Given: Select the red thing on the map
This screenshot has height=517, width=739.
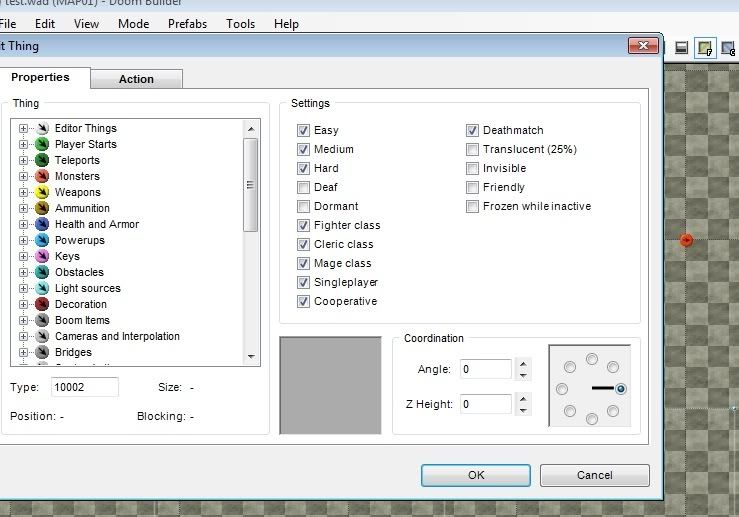Looking at the screenshot, I should coord(686,240).
